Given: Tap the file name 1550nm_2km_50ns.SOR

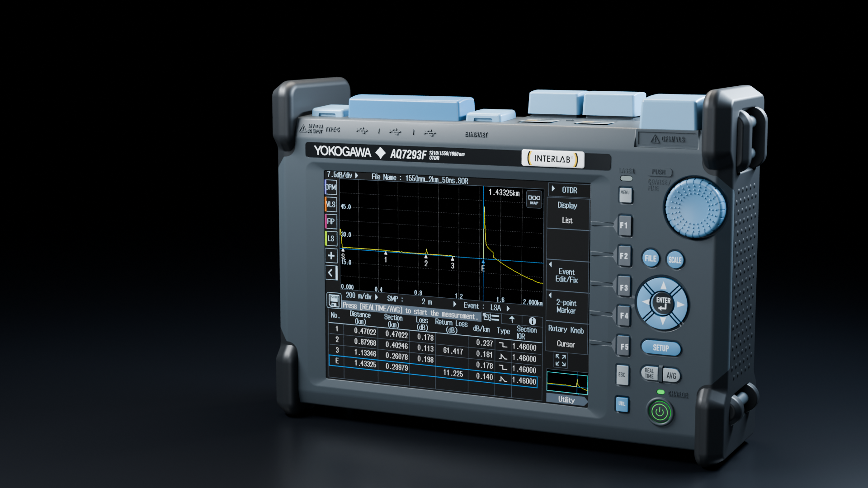Looking at the screenshot, I should [437, 179].
